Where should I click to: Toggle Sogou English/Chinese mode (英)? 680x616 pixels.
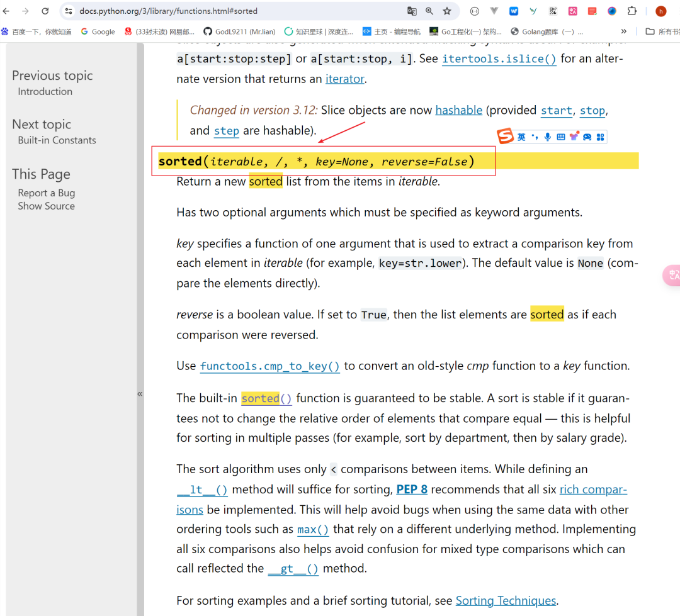pyautogui.click(x=521, y=137)
